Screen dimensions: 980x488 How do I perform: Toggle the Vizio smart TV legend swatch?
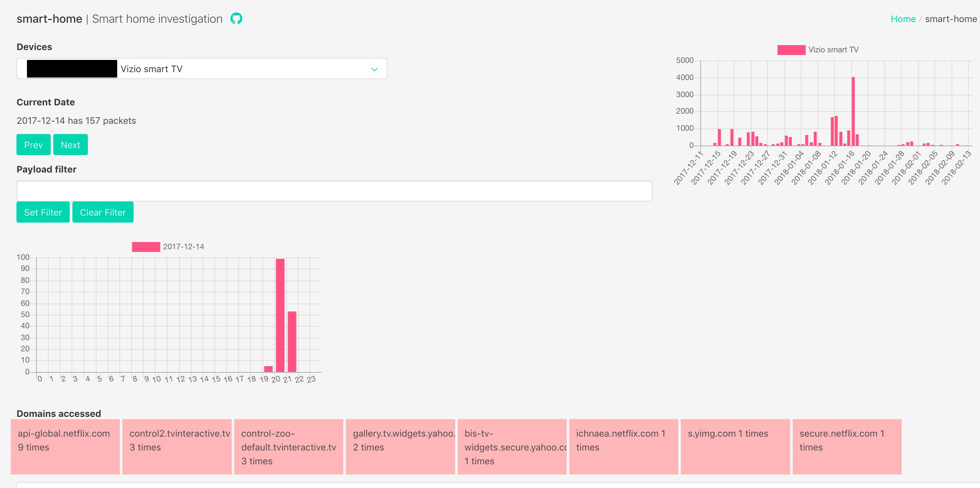(x=791, y=50)
